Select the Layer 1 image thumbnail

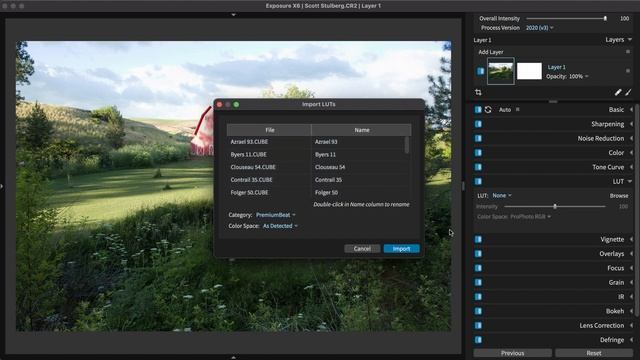[501, 71]
